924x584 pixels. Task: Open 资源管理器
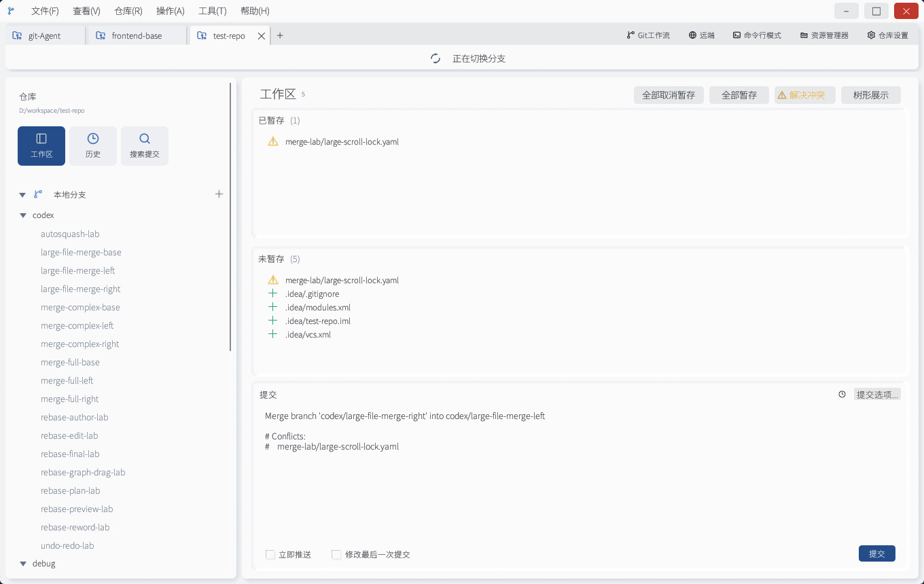click(824, 35)
